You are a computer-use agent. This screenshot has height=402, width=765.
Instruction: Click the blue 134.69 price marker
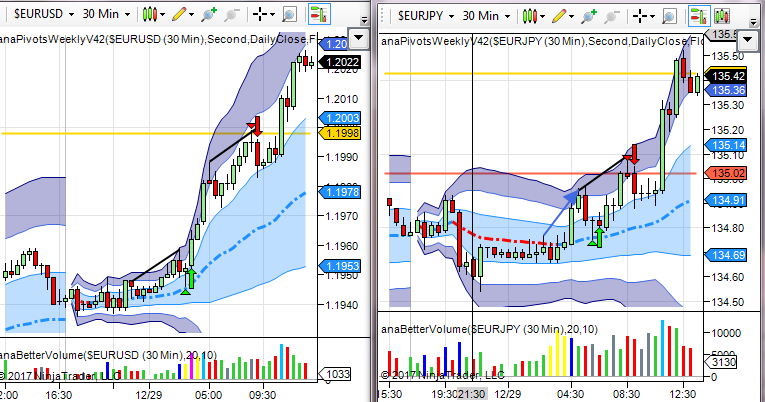tap(725, 255)
